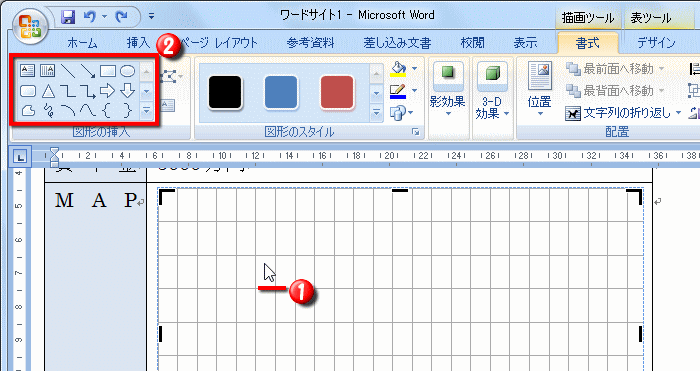Screen dimensions: 700x371
Task: Select the text box shape icon
Action: 27,71
